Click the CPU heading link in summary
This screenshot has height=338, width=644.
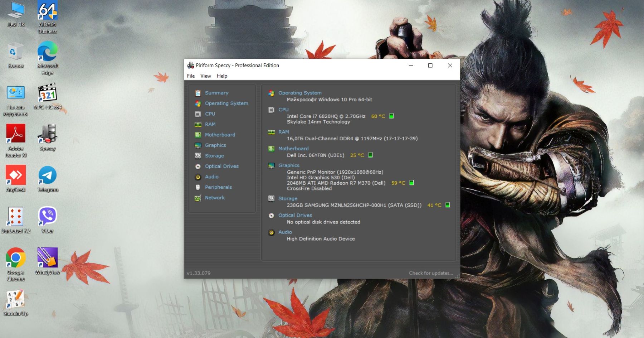pos(283,110)
